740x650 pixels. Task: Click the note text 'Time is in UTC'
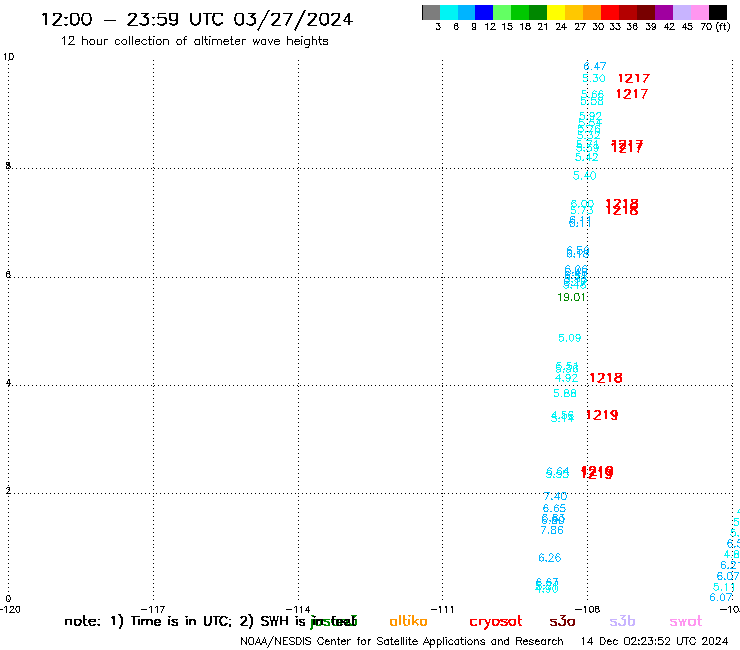coord(181,621)
